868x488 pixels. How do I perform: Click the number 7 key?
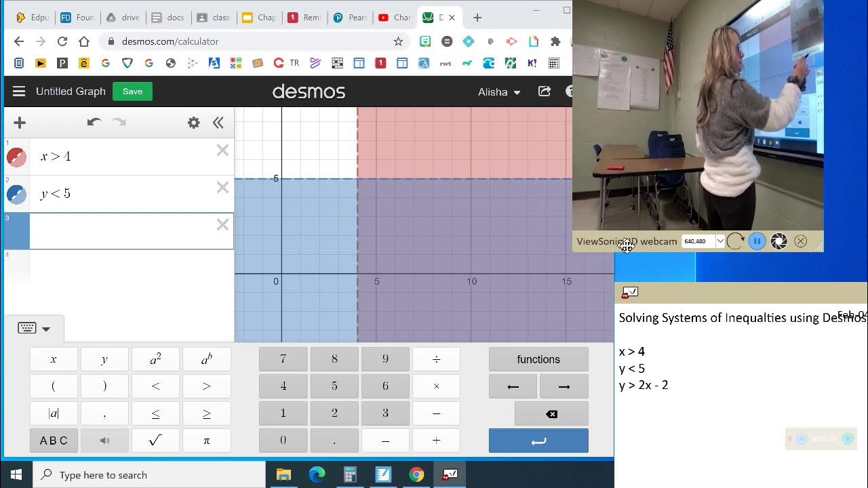click(283, 359)
